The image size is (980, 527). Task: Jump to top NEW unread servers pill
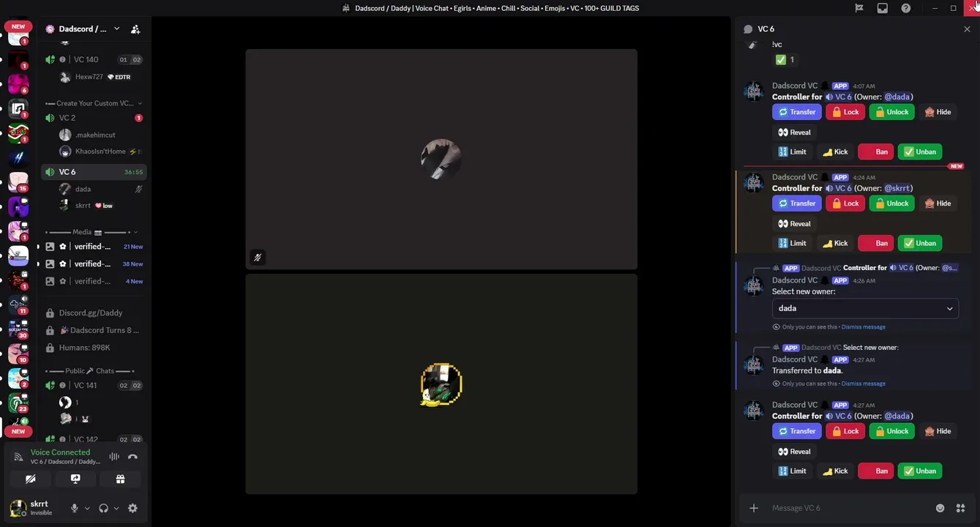tap(18, 26)
